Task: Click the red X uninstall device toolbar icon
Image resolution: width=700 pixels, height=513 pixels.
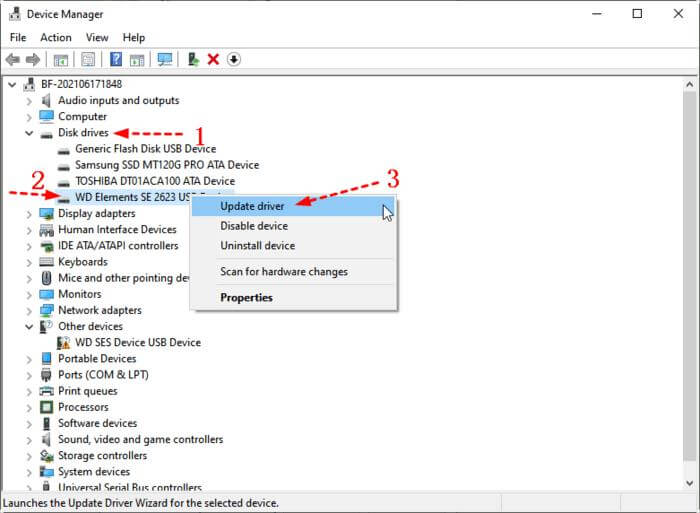Action: [x=213, y=60]
